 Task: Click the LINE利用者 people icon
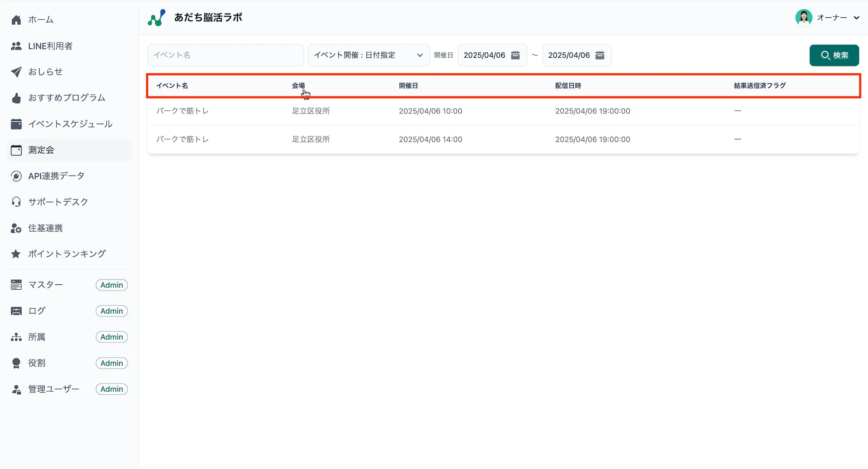16,46
